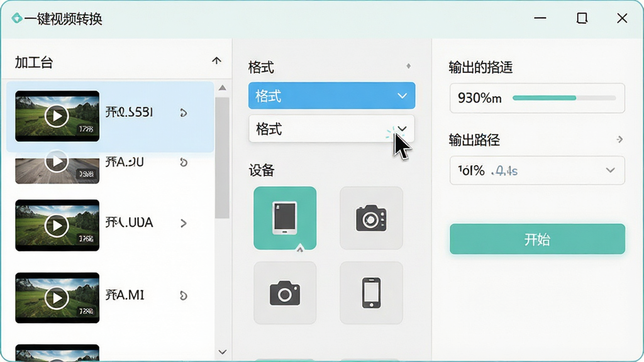
Task: Open the white 格式 dropdown below the blue one
Action: (331, 129)
